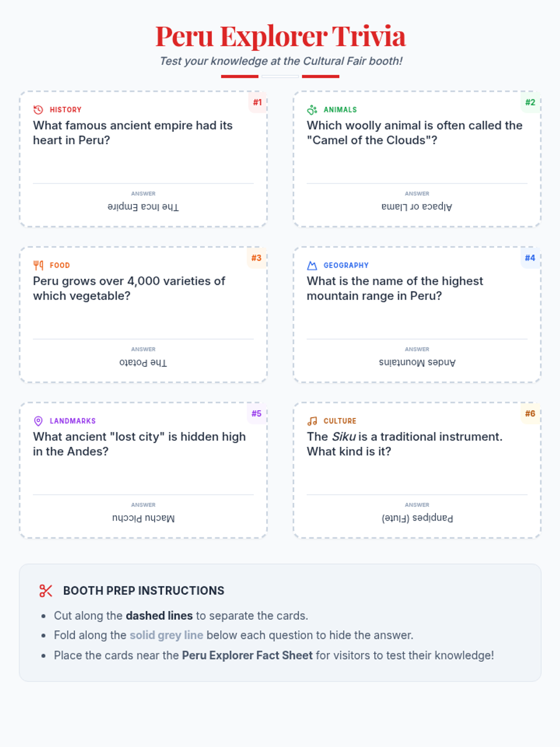Click the 'solid grey line' highlighted text

click(x=166, y=635)
